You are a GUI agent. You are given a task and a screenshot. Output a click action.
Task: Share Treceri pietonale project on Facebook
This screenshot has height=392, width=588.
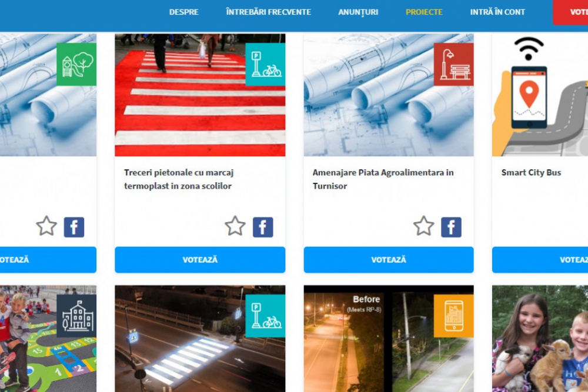pyautogui.click(x=263, y=227)
